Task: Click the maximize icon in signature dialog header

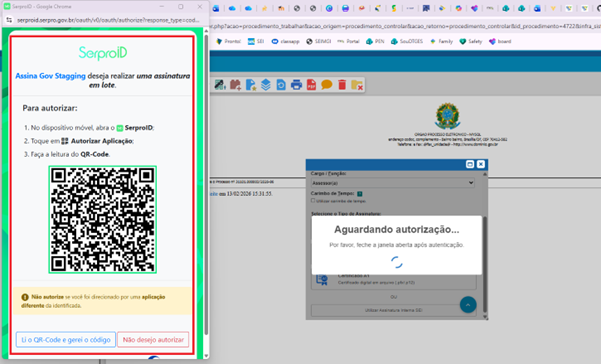Action: coord(470,164)
